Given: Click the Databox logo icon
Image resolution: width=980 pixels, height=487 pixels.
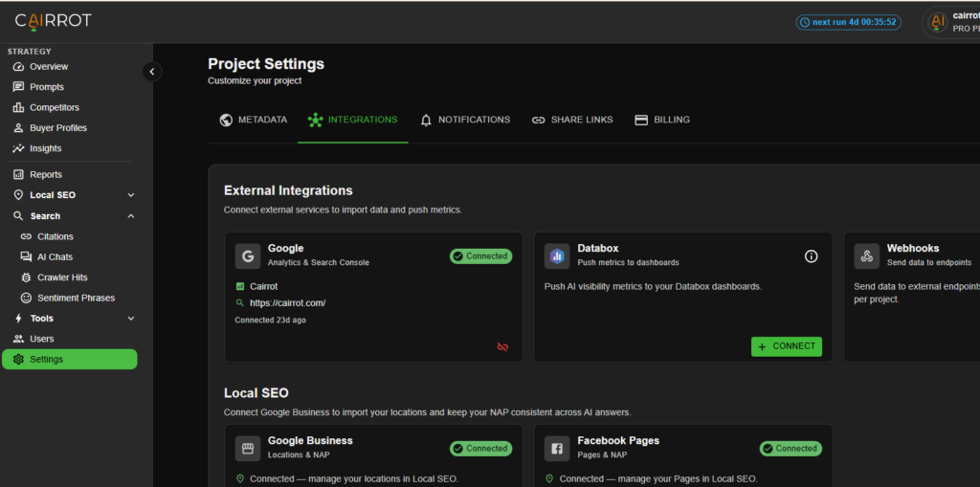Looking at the screenshot, I should (557, 256).
